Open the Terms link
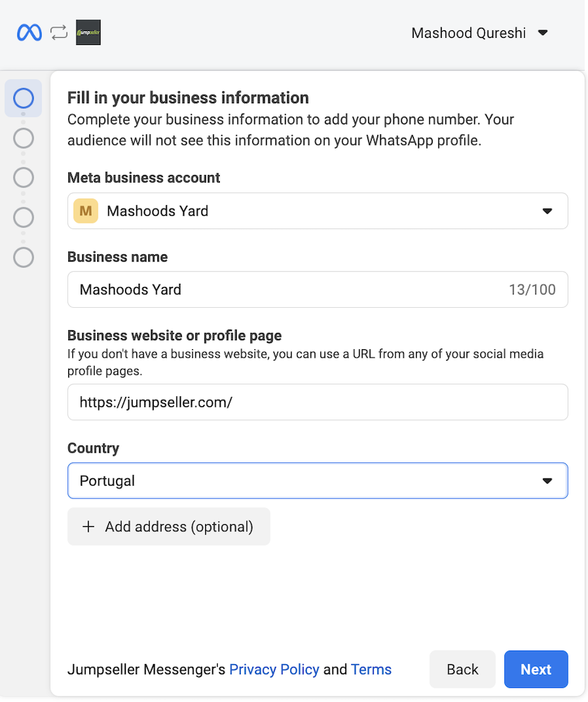Screen dimensions: 588x702 (372, 669)
